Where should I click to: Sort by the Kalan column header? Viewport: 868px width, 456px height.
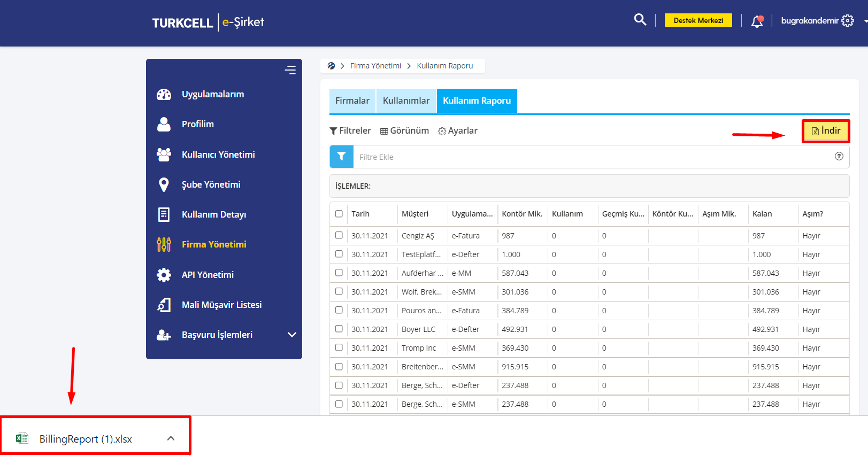(762, 214)
